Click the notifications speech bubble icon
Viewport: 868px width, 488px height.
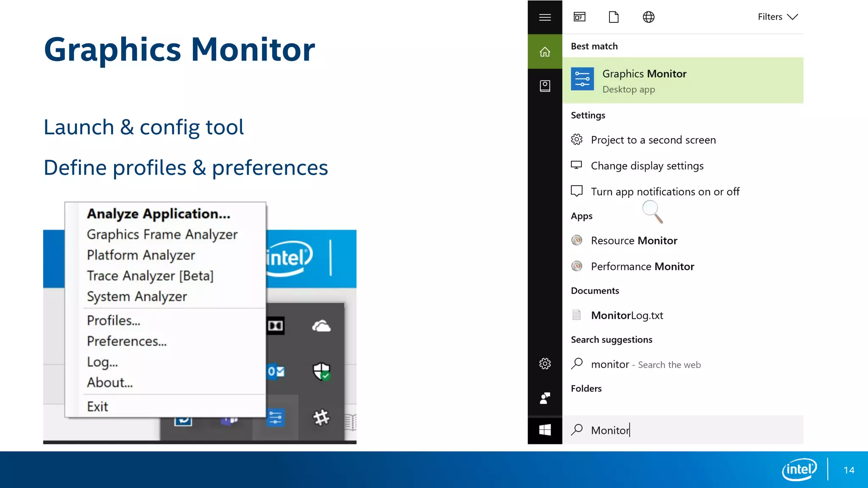576,191
